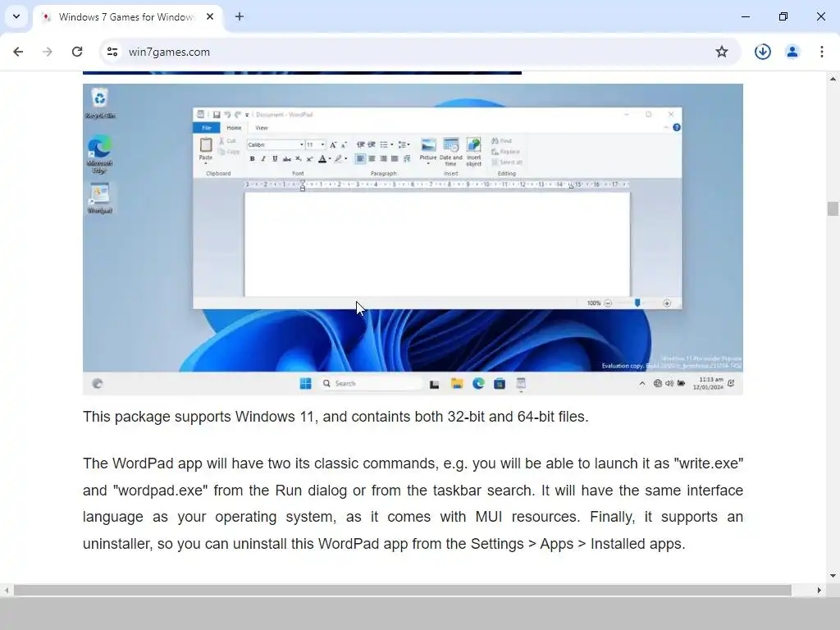Click the vertical scrollbar thumb
840x630 pixels.
[833, 208]
